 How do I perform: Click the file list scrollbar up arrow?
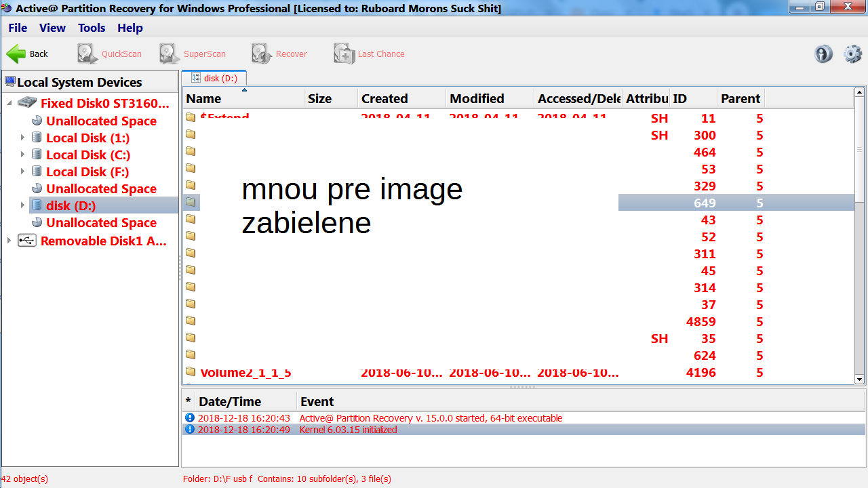point(860,92)
